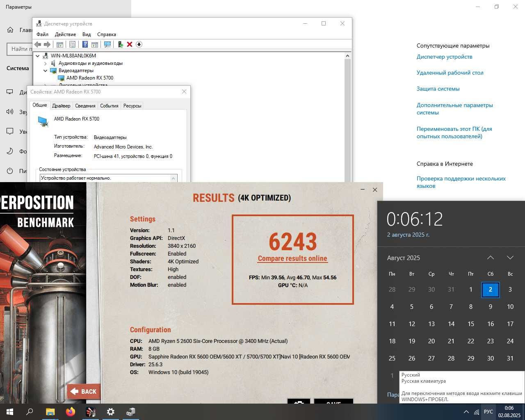
Task: Open taskbar Search magnifier
Action: point(30,412)
